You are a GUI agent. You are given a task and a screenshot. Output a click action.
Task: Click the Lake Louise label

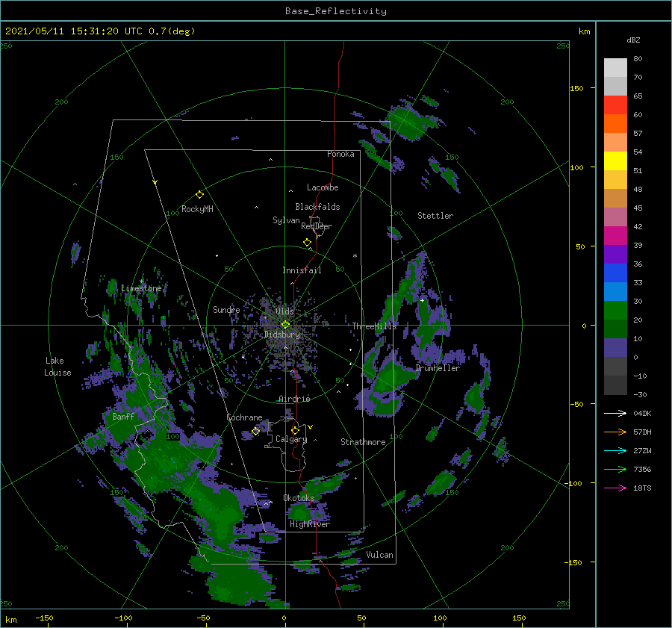point(57,367)
